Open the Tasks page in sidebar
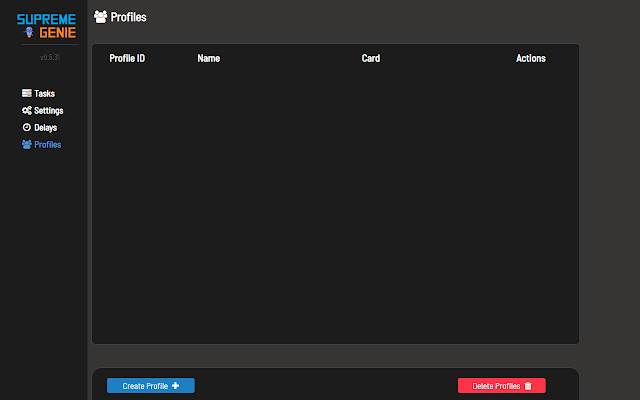 pos(38,93)
